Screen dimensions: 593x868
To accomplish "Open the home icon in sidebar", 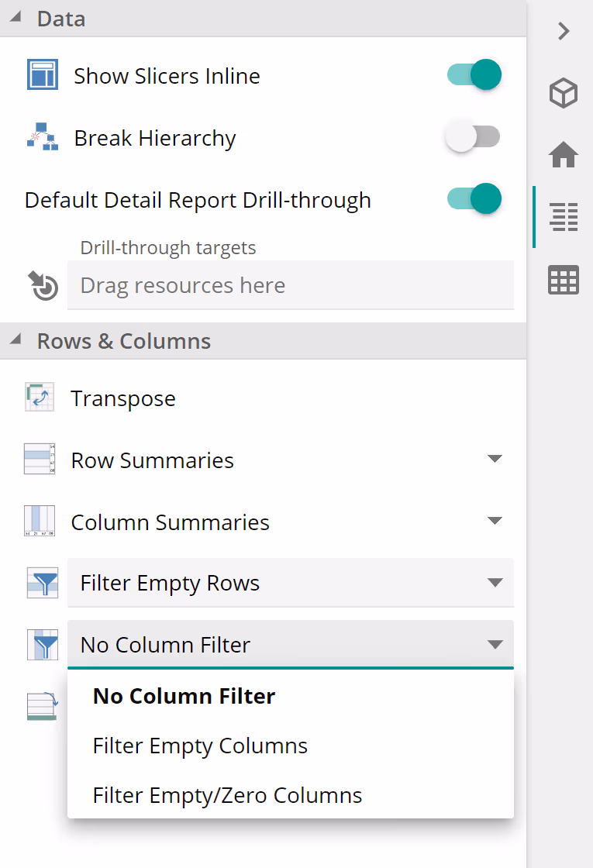I will pos(564,155).
